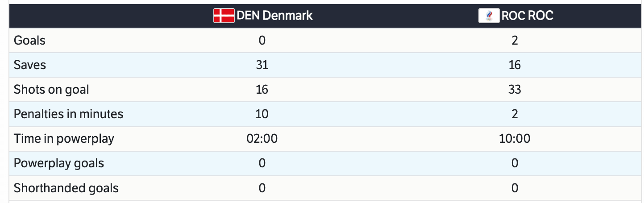Viewport: 644px width, 203px height.
Task: Click Denmark's saves value of 31
Action: pos(262,65)
